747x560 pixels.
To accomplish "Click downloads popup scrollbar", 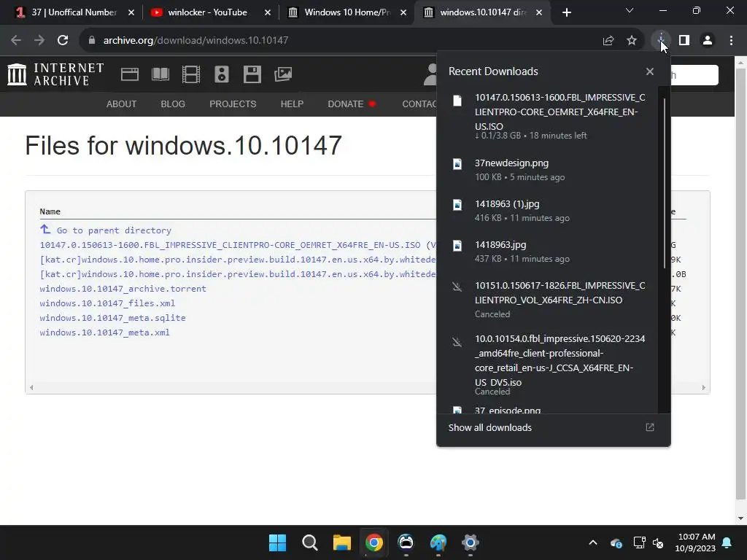I will (x=665, y=183).
